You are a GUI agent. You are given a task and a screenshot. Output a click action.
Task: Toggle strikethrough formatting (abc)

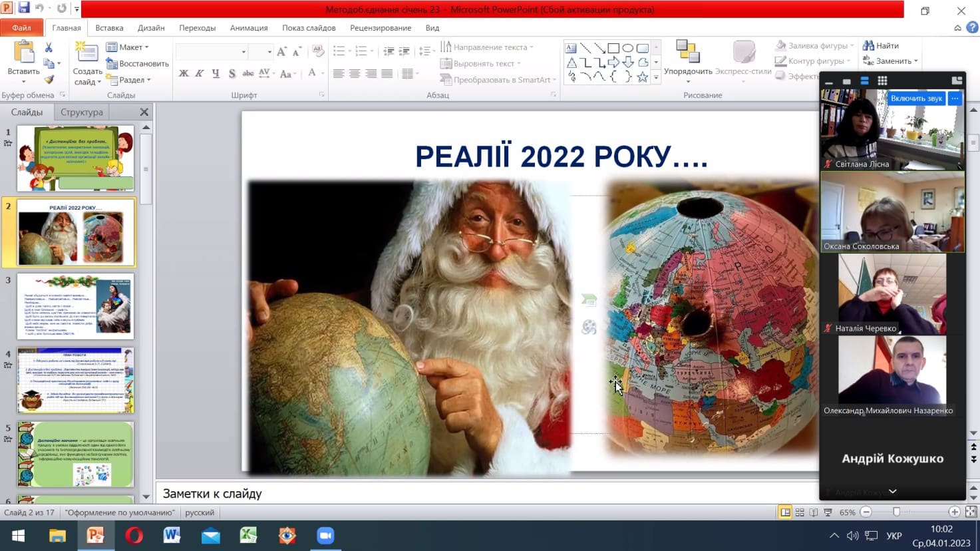pyautogui.click(x=248, y=73)
